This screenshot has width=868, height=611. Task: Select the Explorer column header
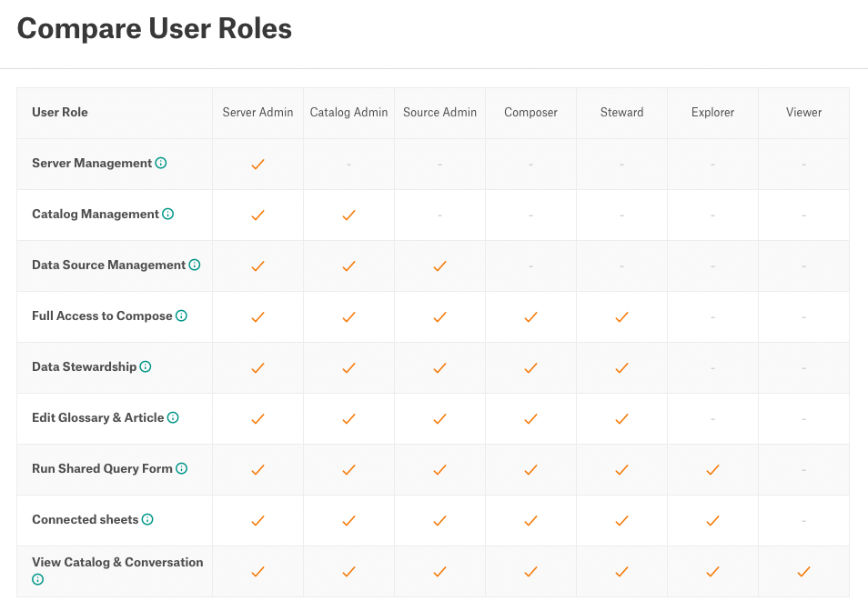pos(712,112)
